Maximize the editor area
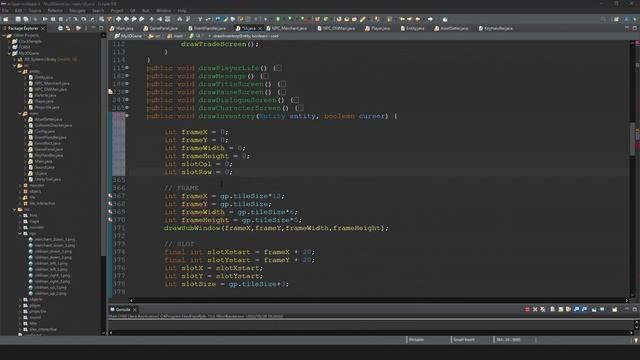The width and height of the screenshot is (640, 360). tap(635, 28)
